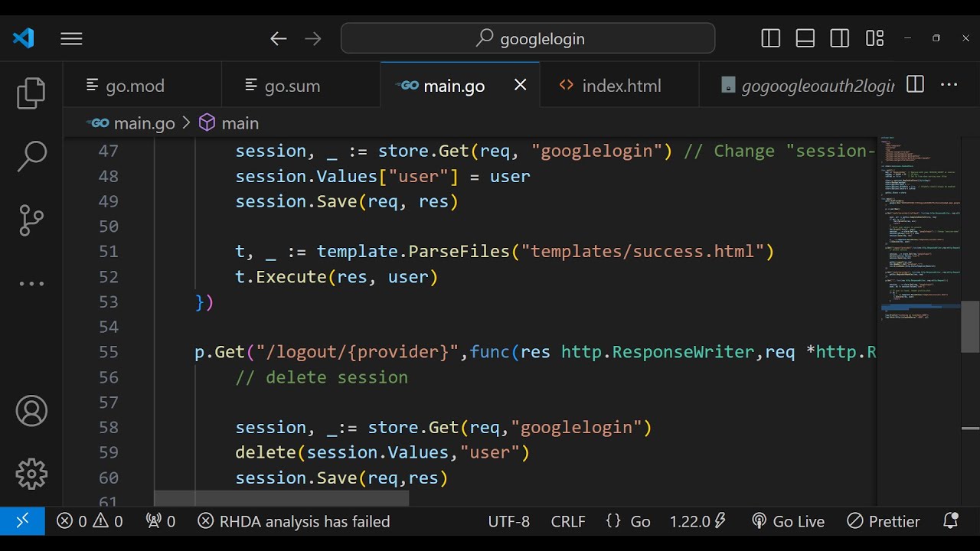Image resolution: width=980 pixels, height=551 pixels.
Task: Open the hamburger application menu
Action: click(x=71, y=38)
